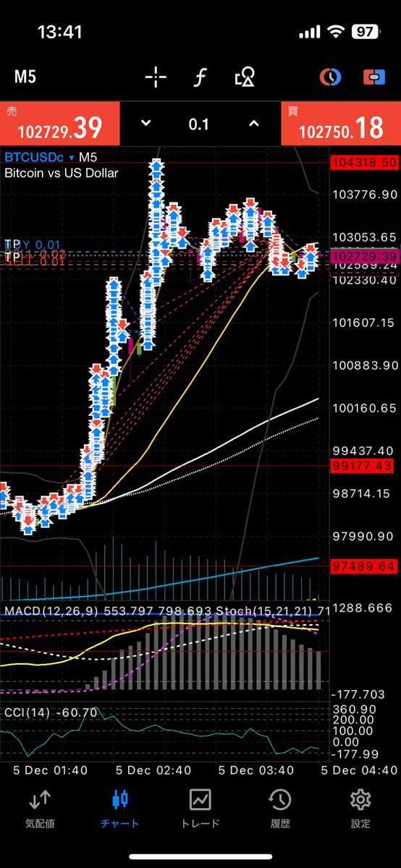The width and height of the screenshot is (401, 868).
Task: Tap the 13:41 status bar clock
Action: click(59, 33)
